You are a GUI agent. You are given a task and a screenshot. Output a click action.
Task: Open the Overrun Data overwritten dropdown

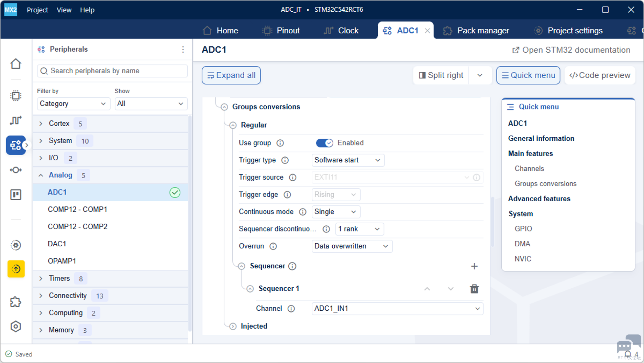click(x=352, y=246)
